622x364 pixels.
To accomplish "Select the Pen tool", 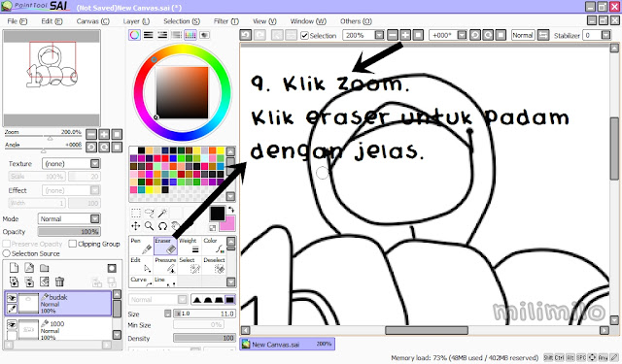I will coord(141,246).
